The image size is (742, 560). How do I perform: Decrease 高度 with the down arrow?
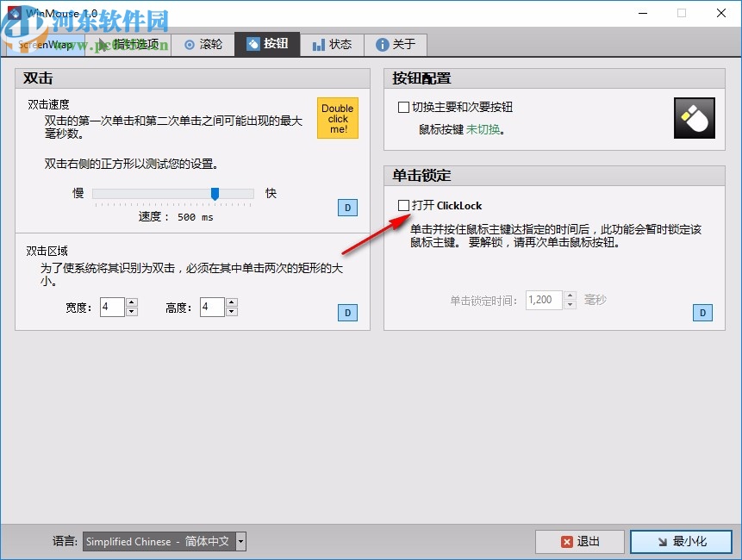[232, 312]
